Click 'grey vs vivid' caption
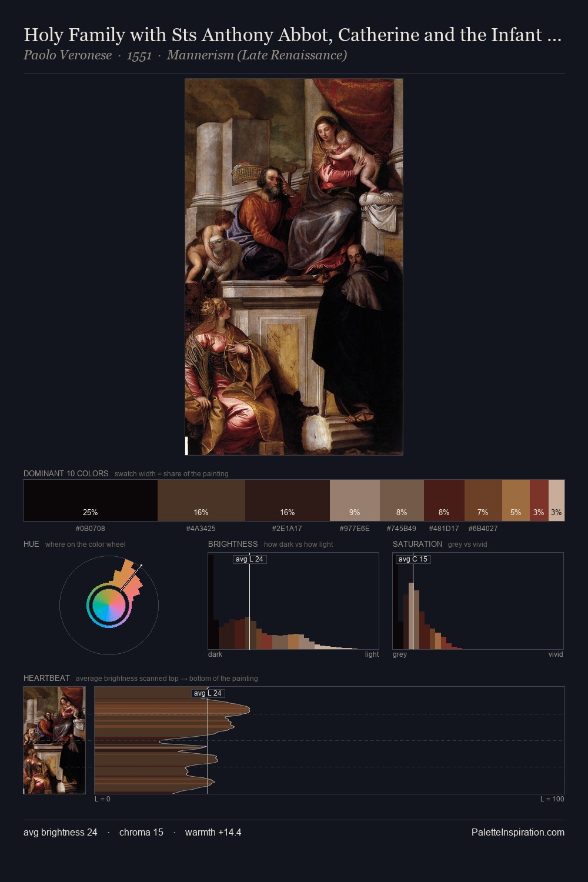The height and width of the screenshot is (882, 588). (467, 544)
